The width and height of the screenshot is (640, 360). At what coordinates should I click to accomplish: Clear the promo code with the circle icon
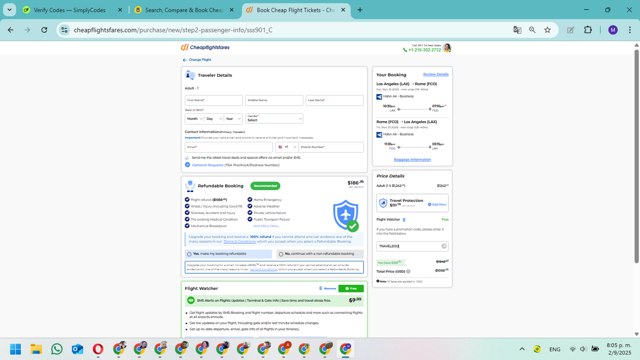[x=444, y=246]
